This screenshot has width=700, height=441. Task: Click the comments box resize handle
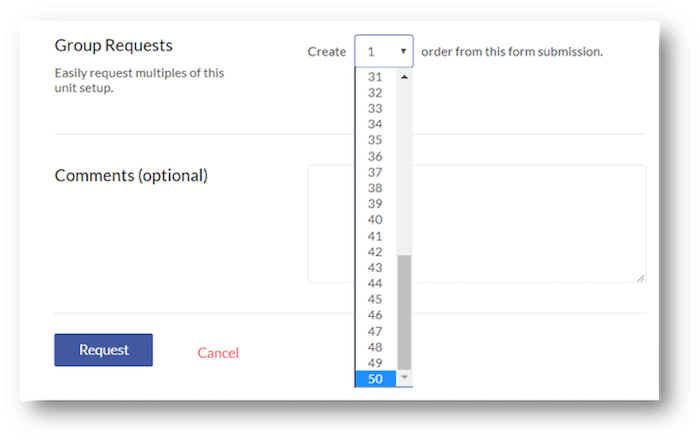(x=641, y=278)
